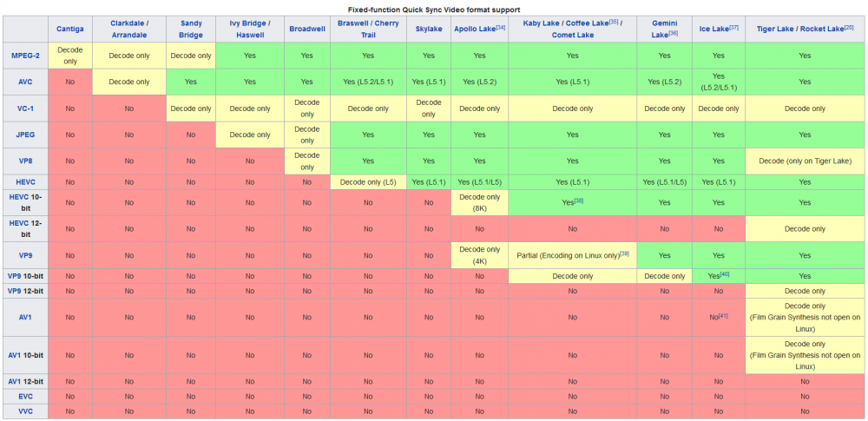This screenshot has width=868, height=421.
Task: Open the VC-1 link in first column
Action: [25, 109]
